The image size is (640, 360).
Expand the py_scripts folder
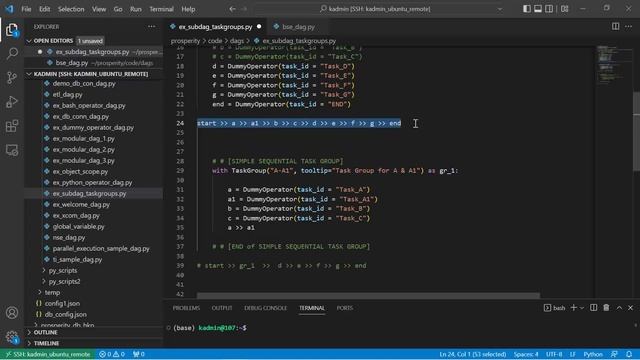click(44, 270)
